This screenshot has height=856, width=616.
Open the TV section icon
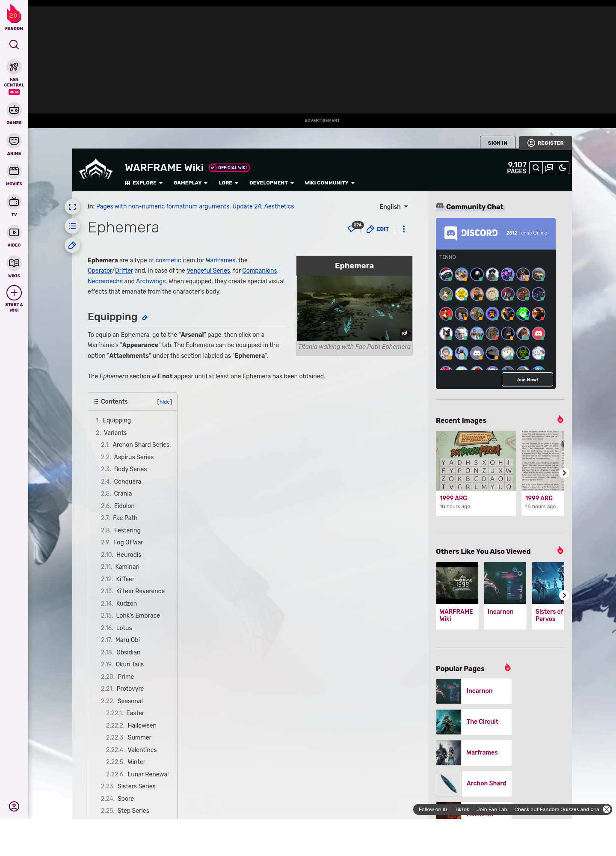tap(14, 202)
